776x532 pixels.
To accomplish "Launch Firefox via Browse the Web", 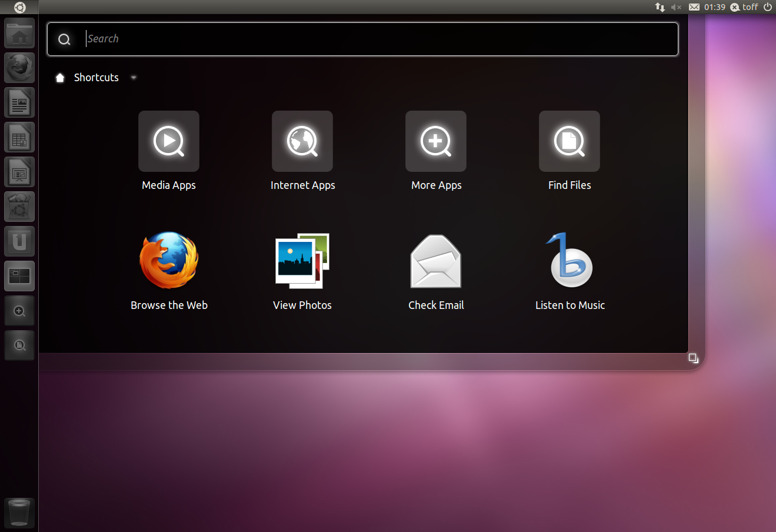I will point(169,261).
